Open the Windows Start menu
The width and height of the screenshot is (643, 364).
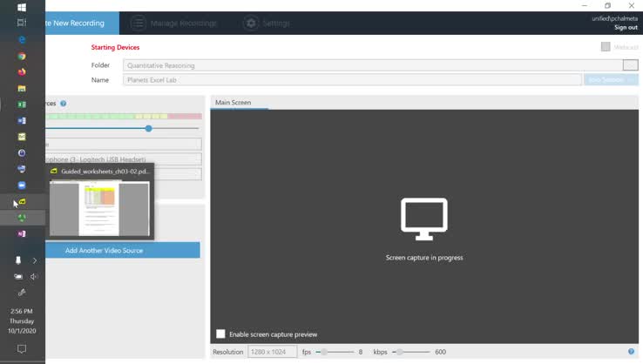22,7
